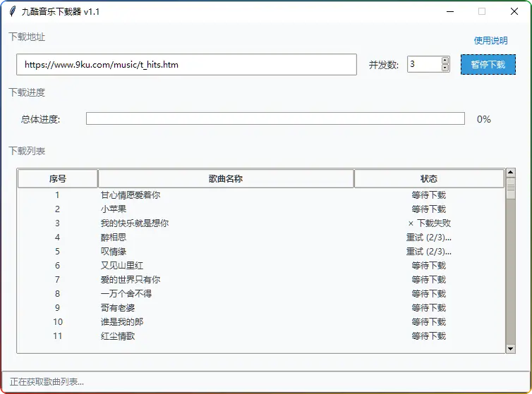Click the row number 6 cell

point(57,266)
